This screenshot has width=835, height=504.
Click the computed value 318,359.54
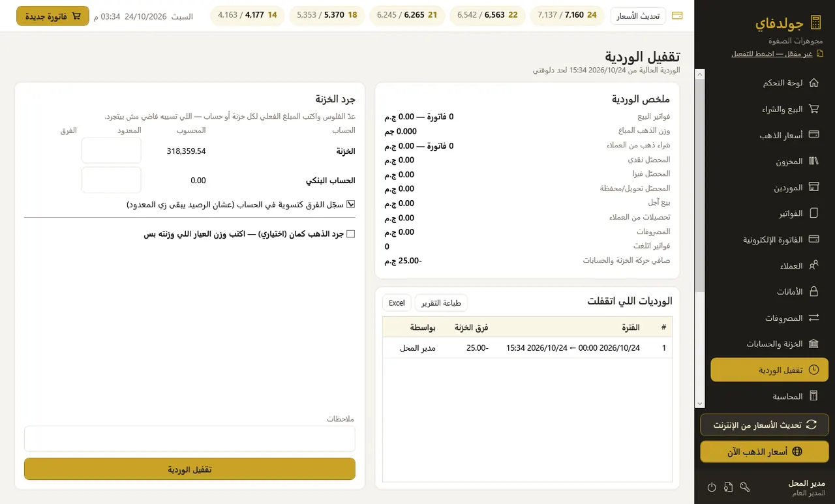[187, 151]
